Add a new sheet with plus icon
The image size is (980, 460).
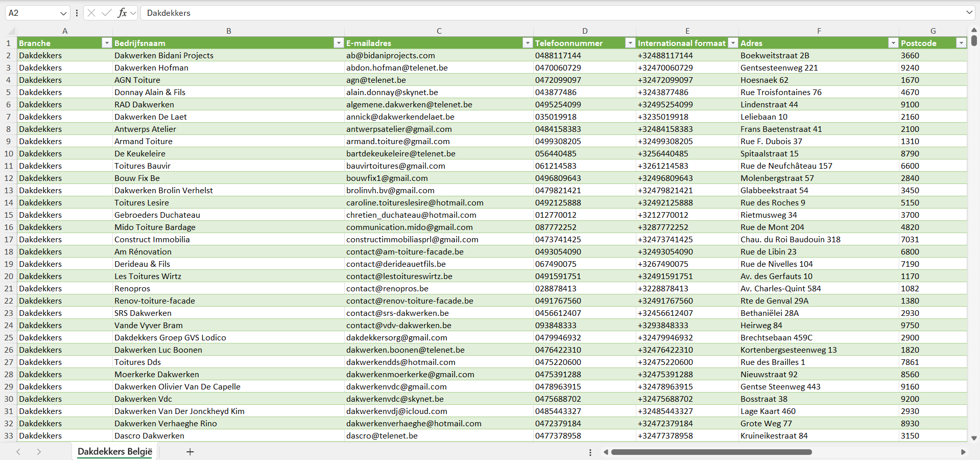point(190,452)
